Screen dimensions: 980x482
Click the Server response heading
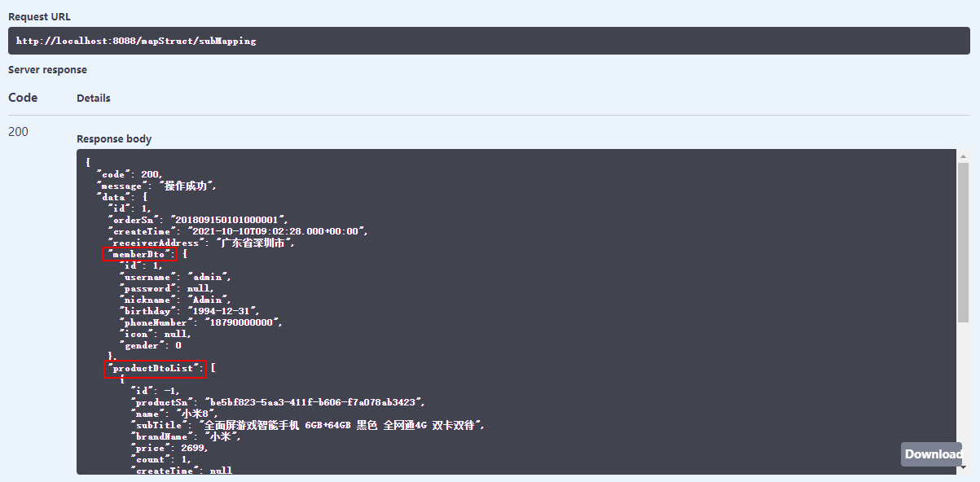coord(47,70)
